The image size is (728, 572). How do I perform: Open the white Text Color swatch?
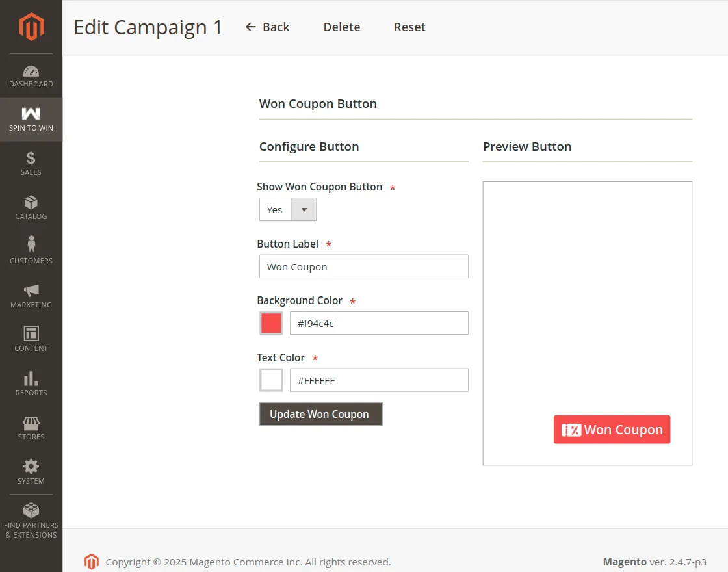[x=271, y=380]
